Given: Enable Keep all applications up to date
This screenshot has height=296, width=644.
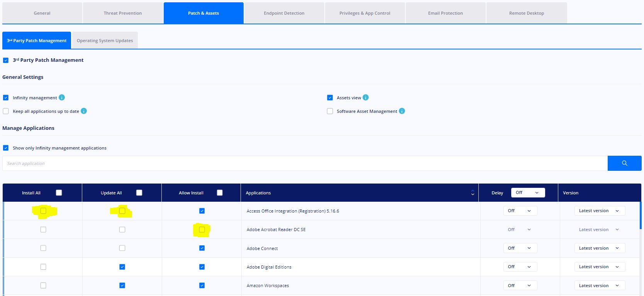Looking at the screenshot, I should click(x=6, y=111).
